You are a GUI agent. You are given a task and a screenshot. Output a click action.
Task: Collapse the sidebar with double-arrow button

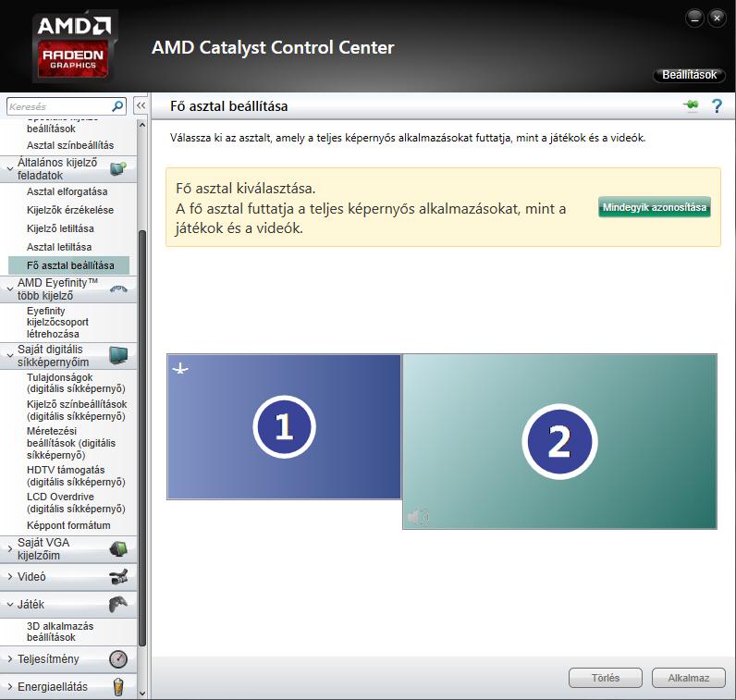(x=141, y=106)
